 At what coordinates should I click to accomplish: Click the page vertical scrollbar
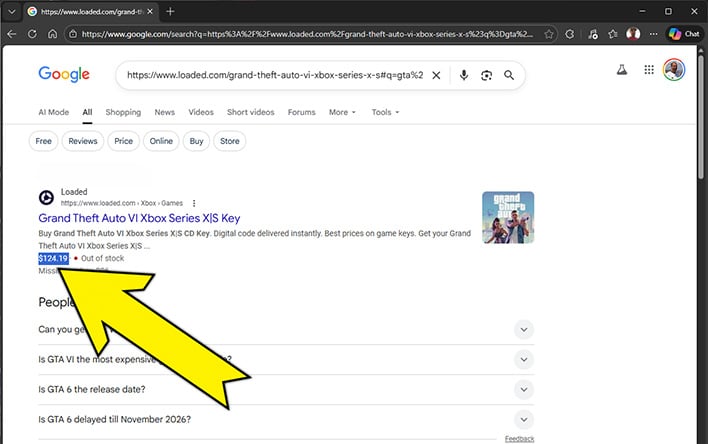click(701, 117)
